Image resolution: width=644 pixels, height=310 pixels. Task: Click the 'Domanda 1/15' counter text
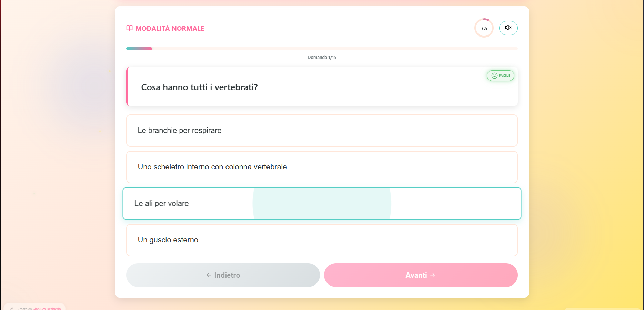(322, 58)
